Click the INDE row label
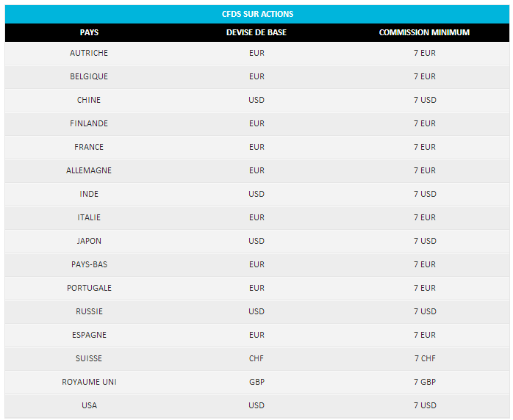 click(89, 194)
